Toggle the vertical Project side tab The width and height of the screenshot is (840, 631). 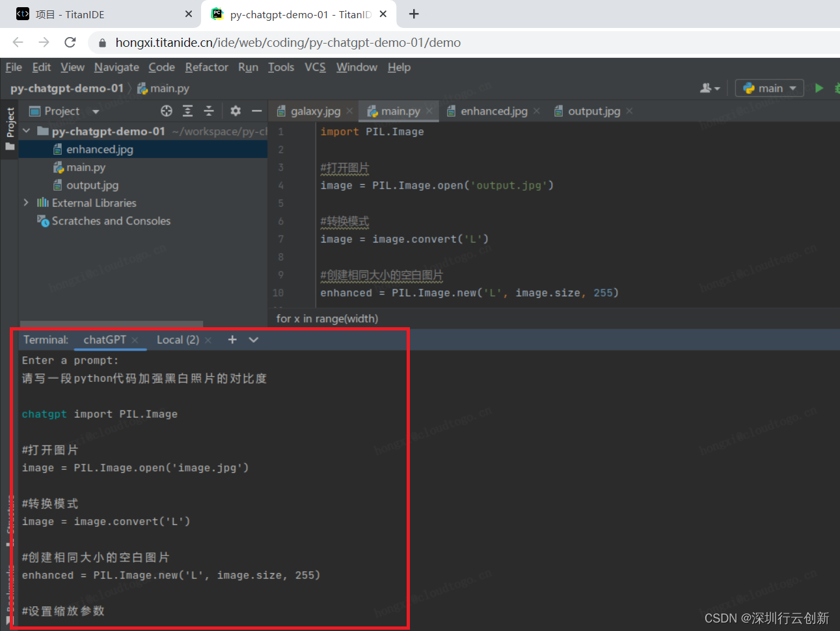[x=10, y=129]
